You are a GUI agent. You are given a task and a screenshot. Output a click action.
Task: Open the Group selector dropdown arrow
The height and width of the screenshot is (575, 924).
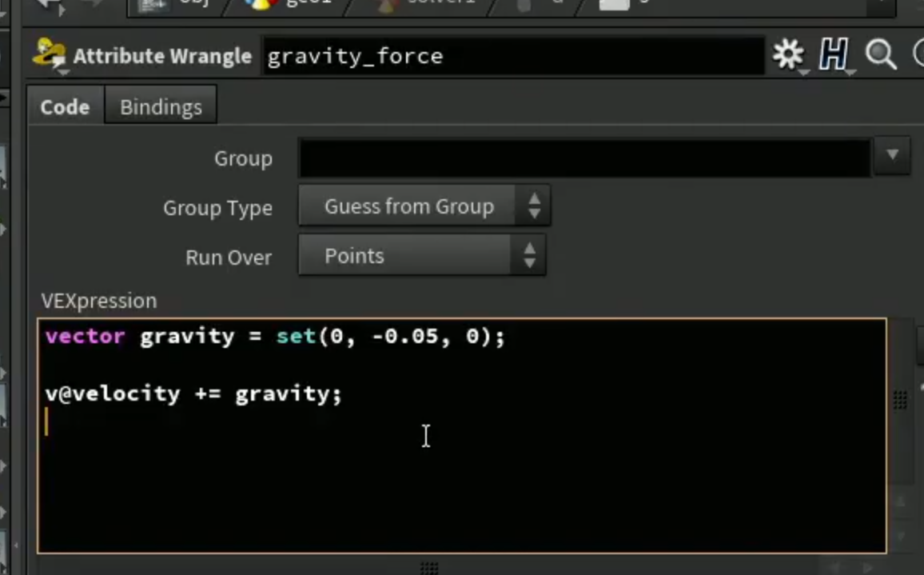892,155
